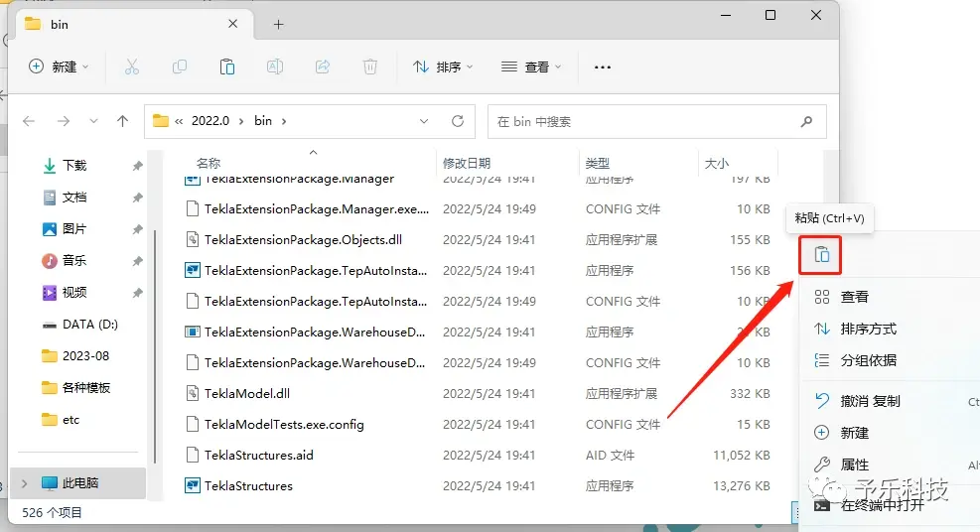Refresh the bin folder view
This screenshot has height=532, width=980.
[458, 121]
